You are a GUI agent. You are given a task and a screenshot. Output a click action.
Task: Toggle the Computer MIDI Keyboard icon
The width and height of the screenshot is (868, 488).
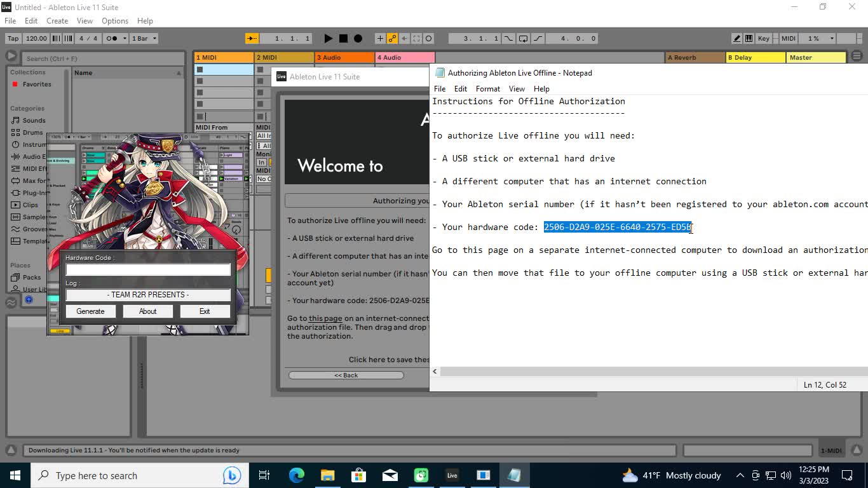point(749,38)
